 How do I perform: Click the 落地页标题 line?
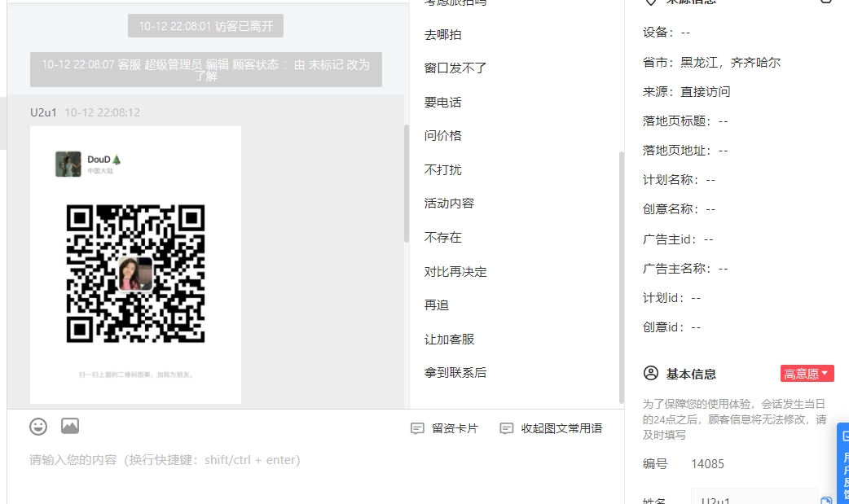(685, 121)
